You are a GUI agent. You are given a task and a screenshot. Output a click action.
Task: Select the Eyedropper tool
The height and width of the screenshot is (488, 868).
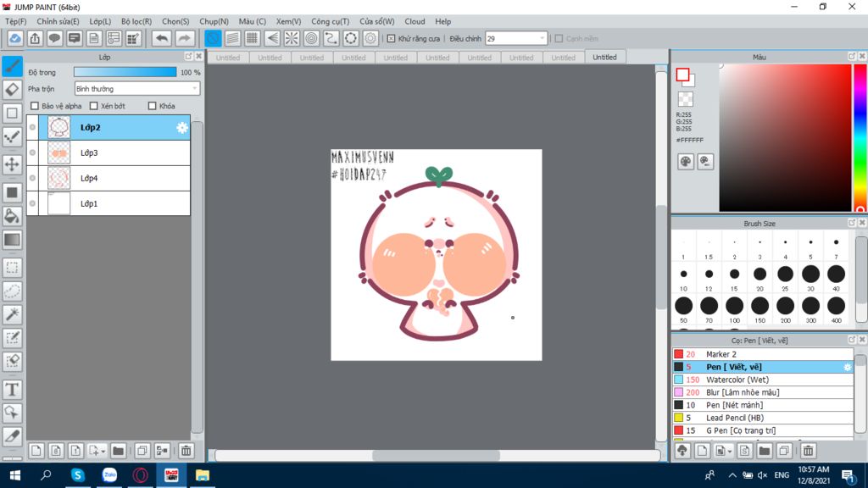coord(12,436)
